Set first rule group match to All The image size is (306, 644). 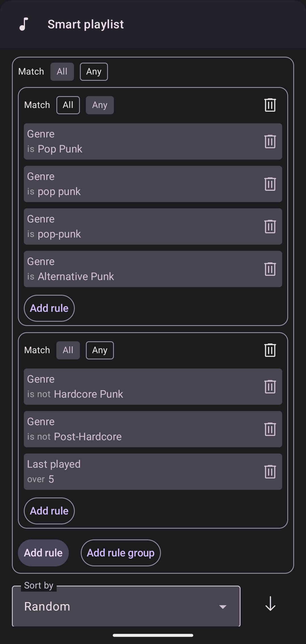pyautogui.click(x=68, y=105)
